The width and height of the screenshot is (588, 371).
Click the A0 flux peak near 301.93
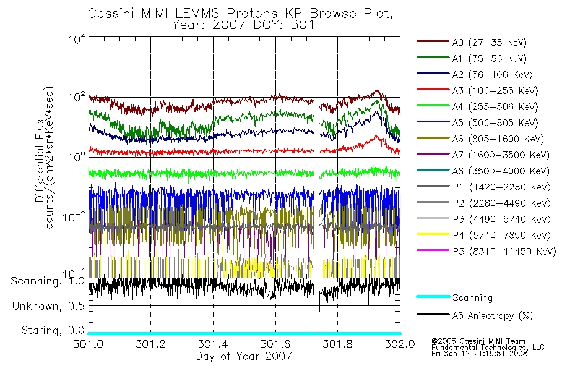[378, 92]
